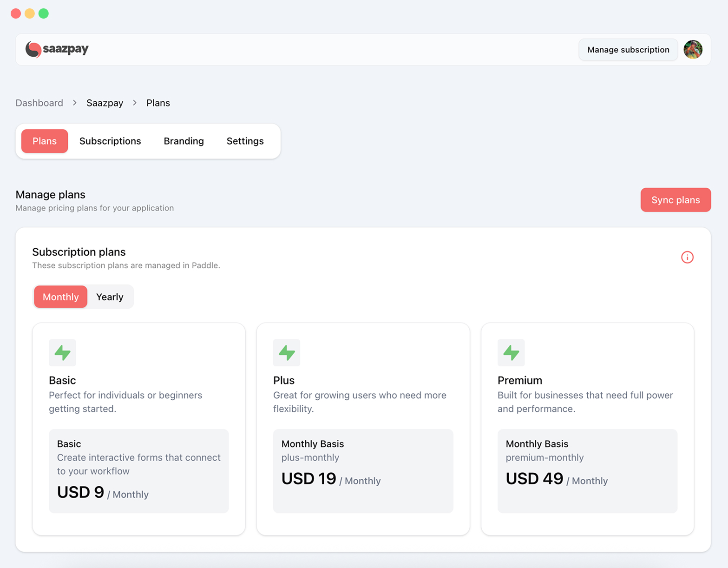
Task: Click the breadcrumb chevron after Dashboard
Action: coord(75,103)
